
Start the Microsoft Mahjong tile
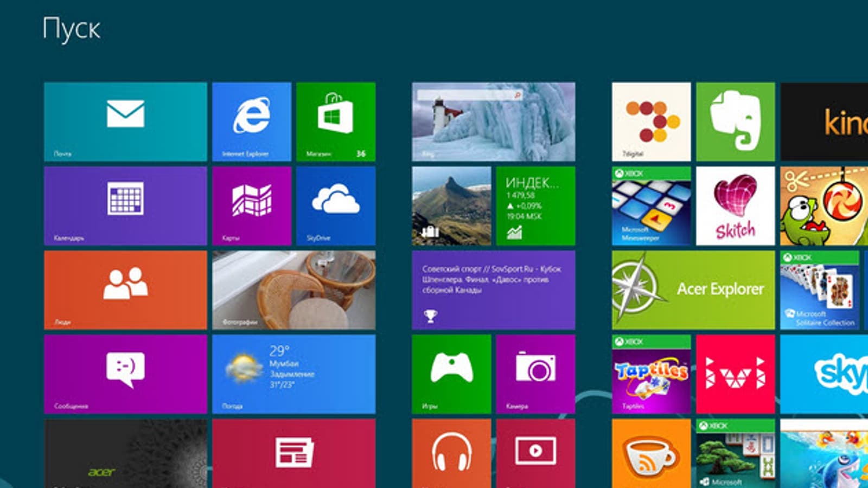736,453
